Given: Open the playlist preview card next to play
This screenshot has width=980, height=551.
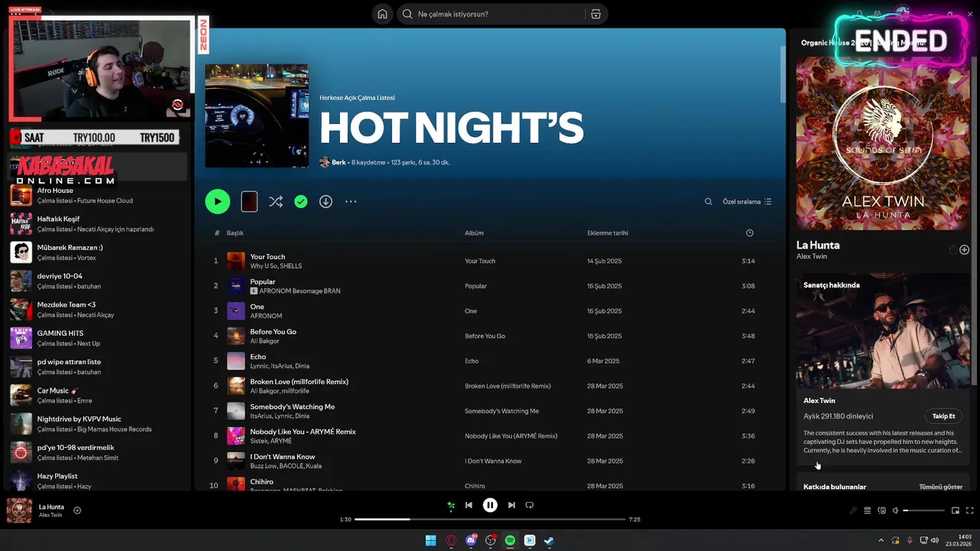Looking at the screenshot, I should coord(249,201).
